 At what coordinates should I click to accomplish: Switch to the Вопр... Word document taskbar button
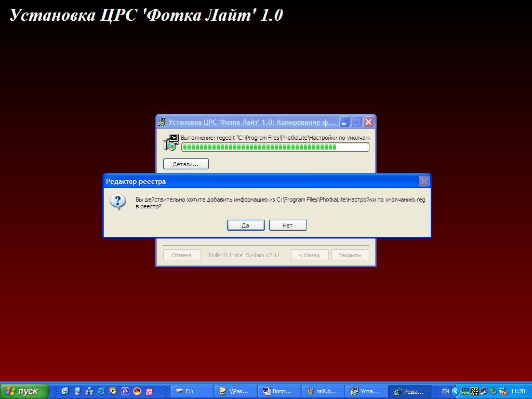279,391
